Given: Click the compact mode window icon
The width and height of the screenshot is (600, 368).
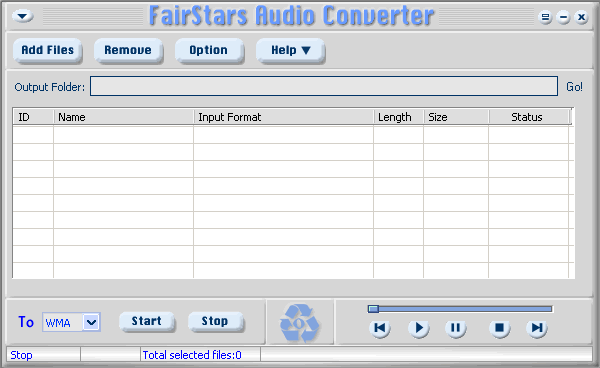Looking at the screenshot, I should click(545, 17).
